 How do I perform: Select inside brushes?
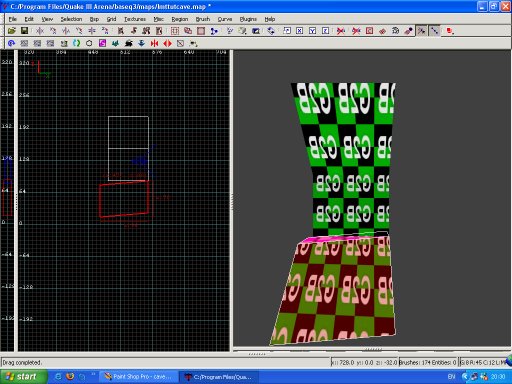click(x=159, y=31)
